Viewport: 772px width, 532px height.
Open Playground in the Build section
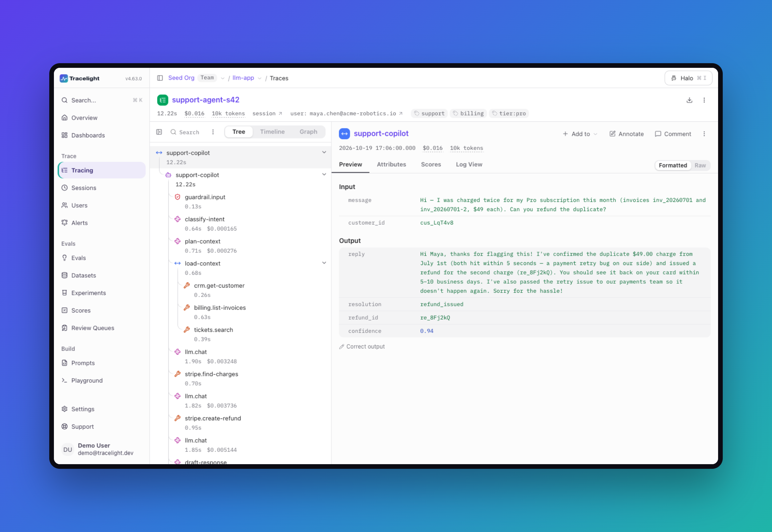click(101, 380)
